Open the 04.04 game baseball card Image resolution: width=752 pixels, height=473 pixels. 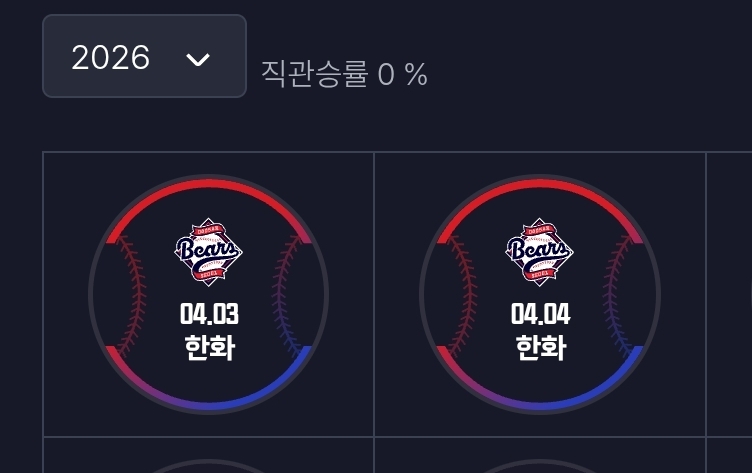click(540, 294)
